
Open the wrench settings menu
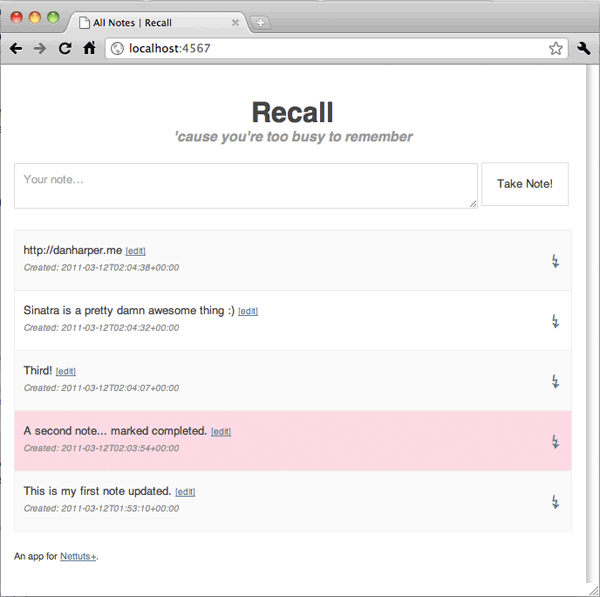[x=584, y=48]
